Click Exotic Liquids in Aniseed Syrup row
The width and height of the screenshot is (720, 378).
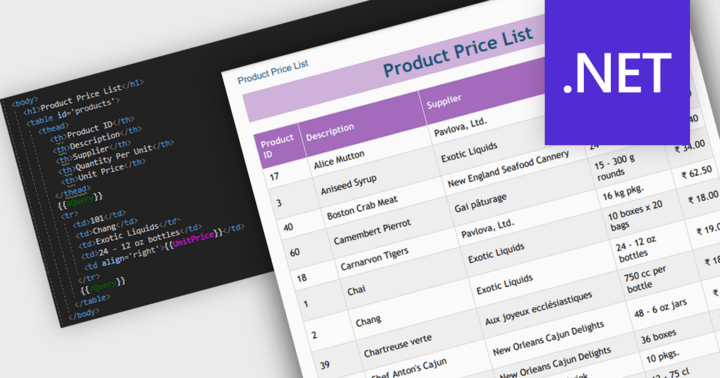tap(469, 152)
